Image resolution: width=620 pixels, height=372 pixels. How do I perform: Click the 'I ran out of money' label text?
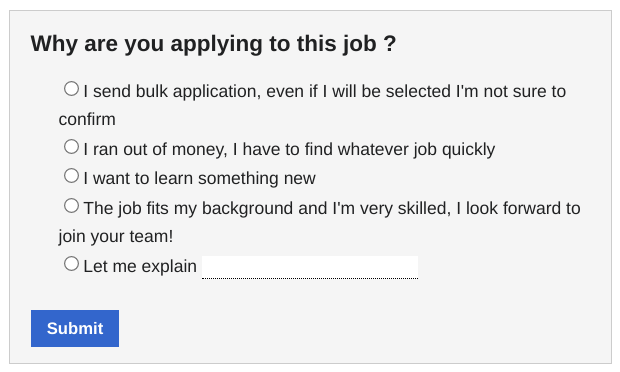(289, 149)
